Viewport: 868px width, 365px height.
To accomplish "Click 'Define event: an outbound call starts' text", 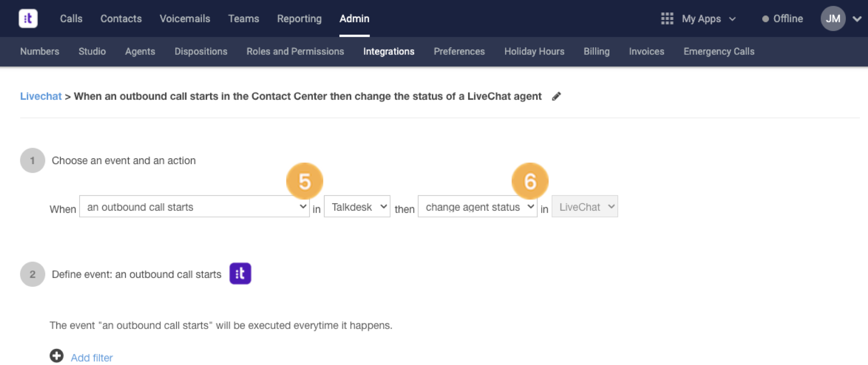I will click(136, 274).
